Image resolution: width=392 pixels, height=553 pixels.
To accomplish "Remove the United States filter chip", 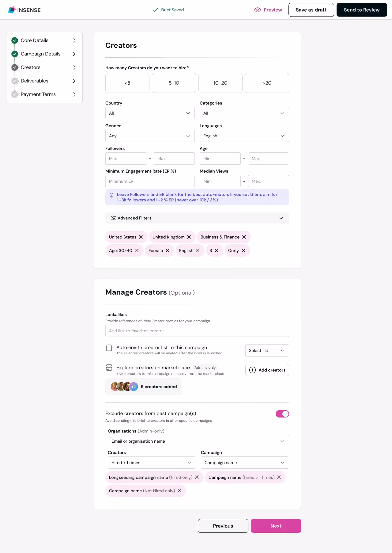I will pos(141,237).
